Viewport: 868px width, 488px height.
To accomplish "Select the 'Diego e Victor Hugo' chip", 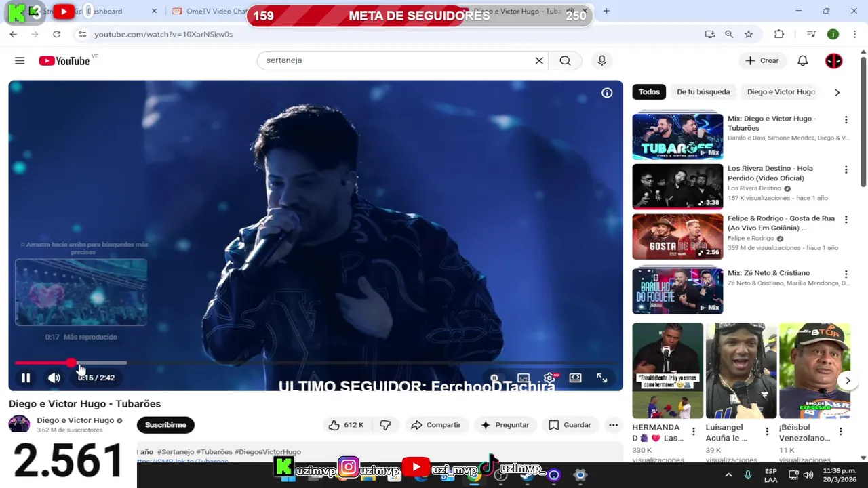I will tap(781, 91).
